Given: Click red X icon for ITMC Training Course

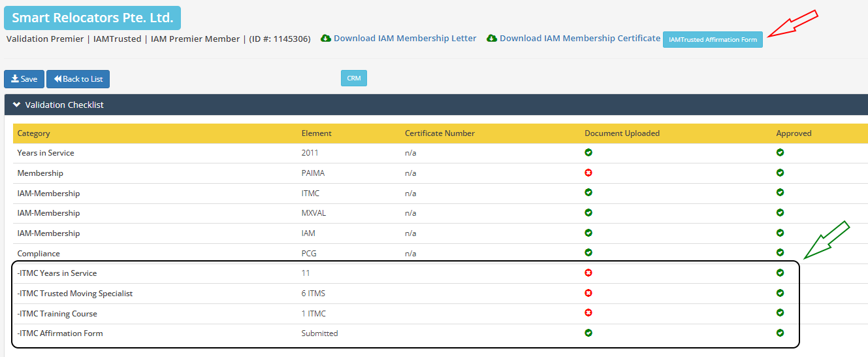Looking at the screenshot, I should (x=588, y=313).
